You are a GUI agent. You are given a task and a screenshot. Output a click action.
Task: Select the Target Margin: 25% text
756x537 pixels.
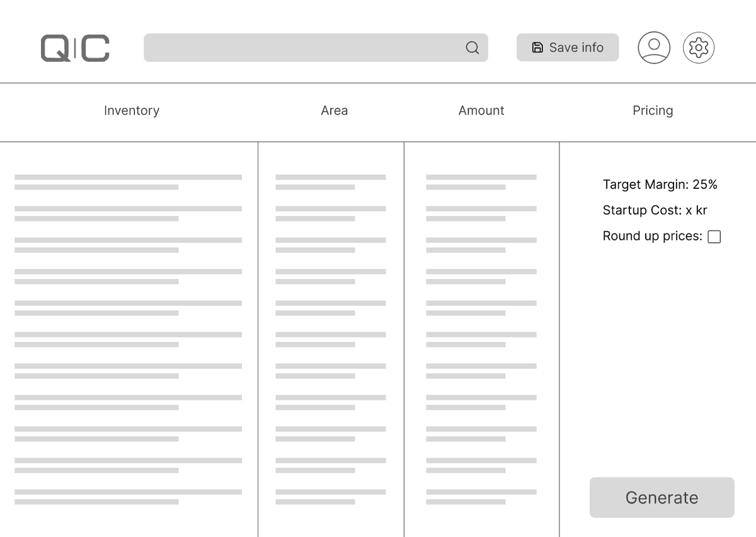tap(660, 184)
